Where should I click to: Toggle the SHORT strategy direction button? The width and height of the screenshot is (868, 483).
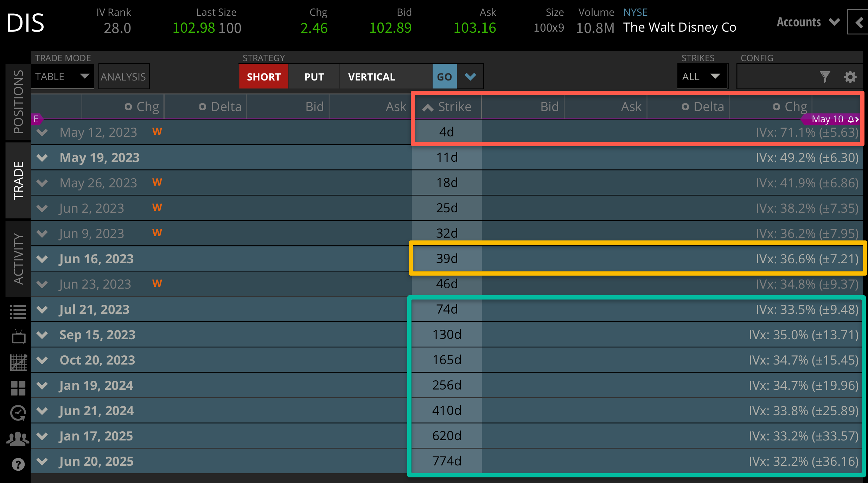pos(264,77)
